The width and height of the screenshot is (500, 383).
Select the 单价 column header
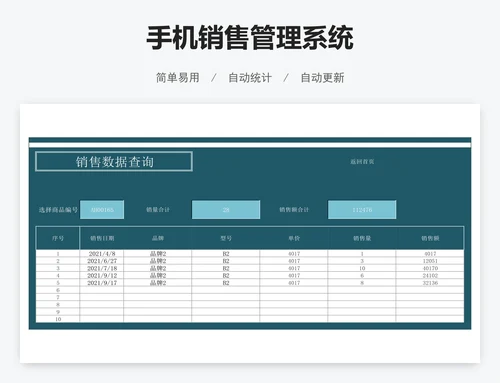[294, 238]
